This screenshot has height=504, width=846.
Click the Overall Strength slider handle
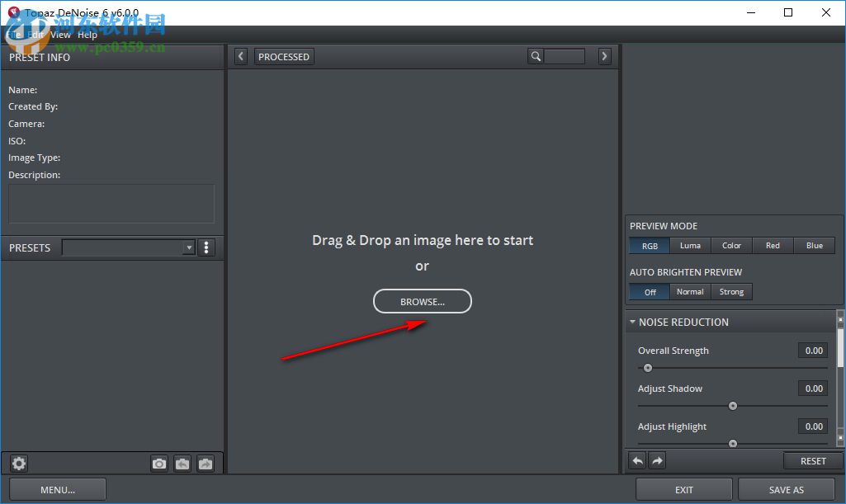[648, 368]
